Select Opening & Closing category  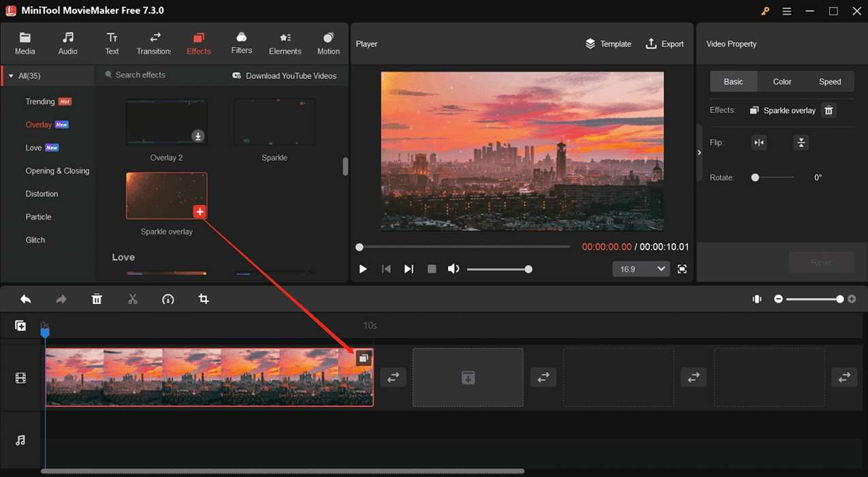tap(57, 171)
